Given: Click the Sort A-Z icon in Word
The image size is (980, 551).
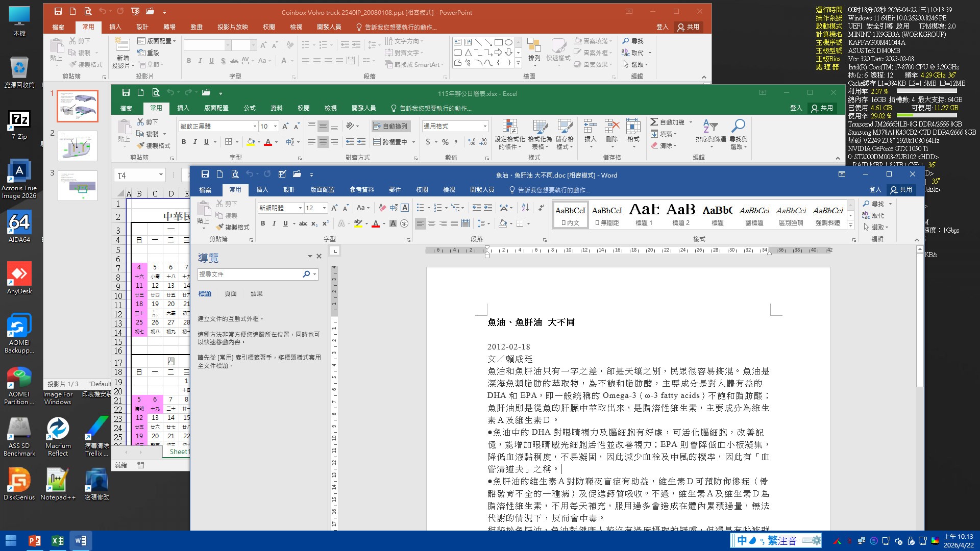Looking at the screenshot, I should coord(525,208).
